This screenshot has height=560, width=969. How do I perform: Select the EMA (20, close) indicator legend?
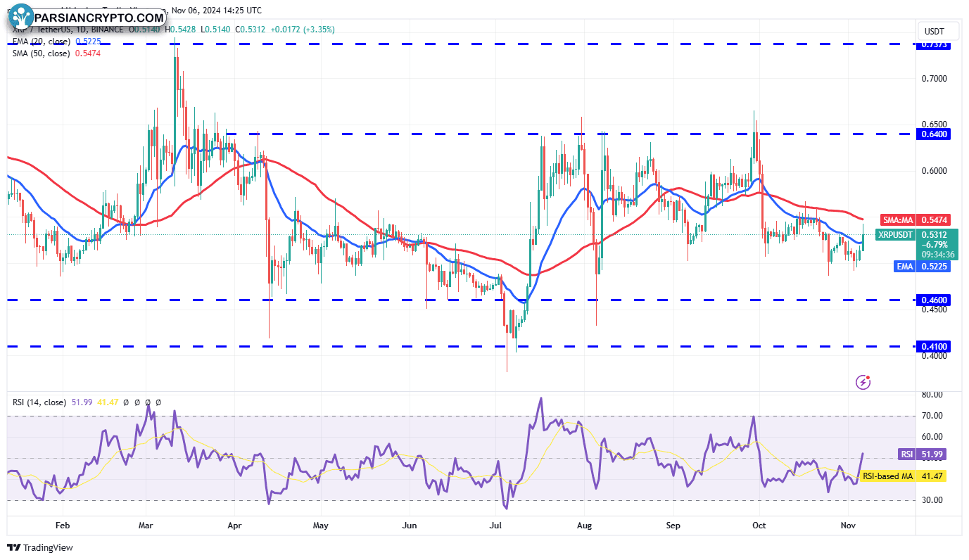pyautogui.click(x=41, y=42)
